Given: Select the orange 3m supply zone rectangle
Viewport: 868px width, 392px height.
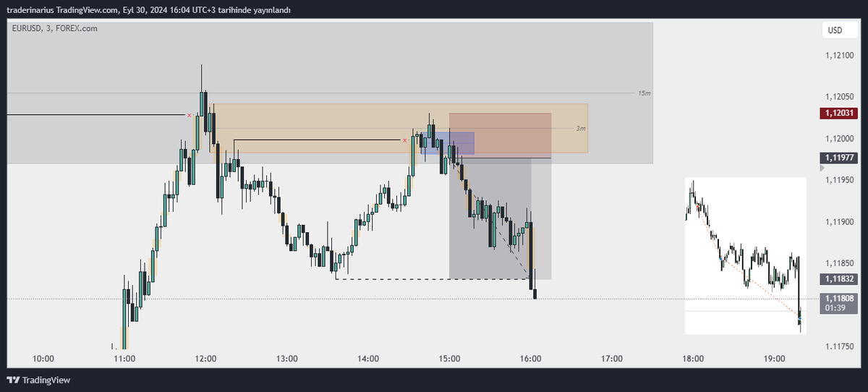Looking at the screenshot, I should tap(399, 128).
